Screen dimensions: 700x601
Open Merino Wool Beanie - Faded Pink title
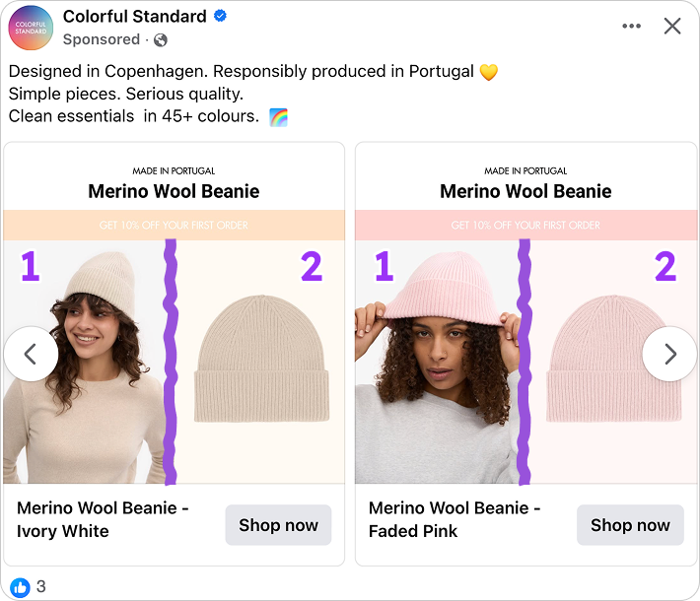pos(455,520)
